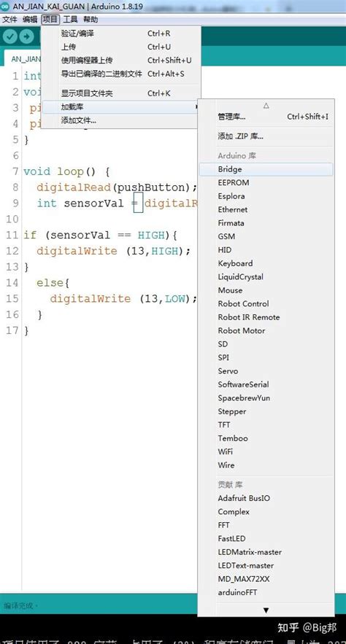The image size is (346, 644).
Task: Select the Robot Control library
Action: [x=266, y=303]
